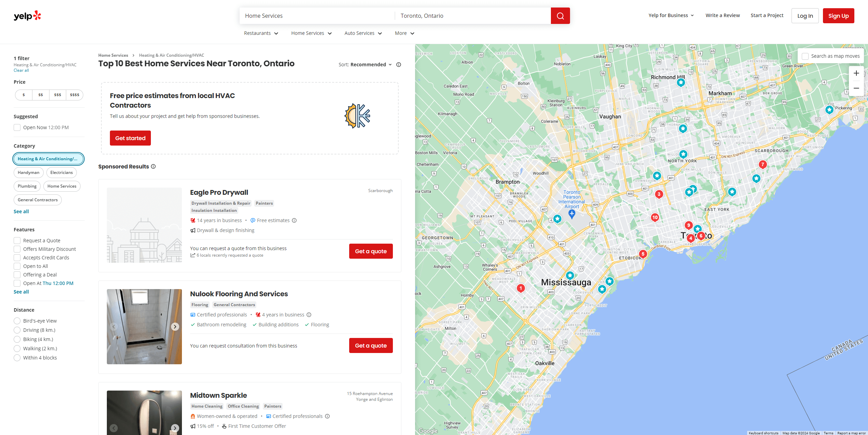Check the Open Now filter

[x=17, y=127]
